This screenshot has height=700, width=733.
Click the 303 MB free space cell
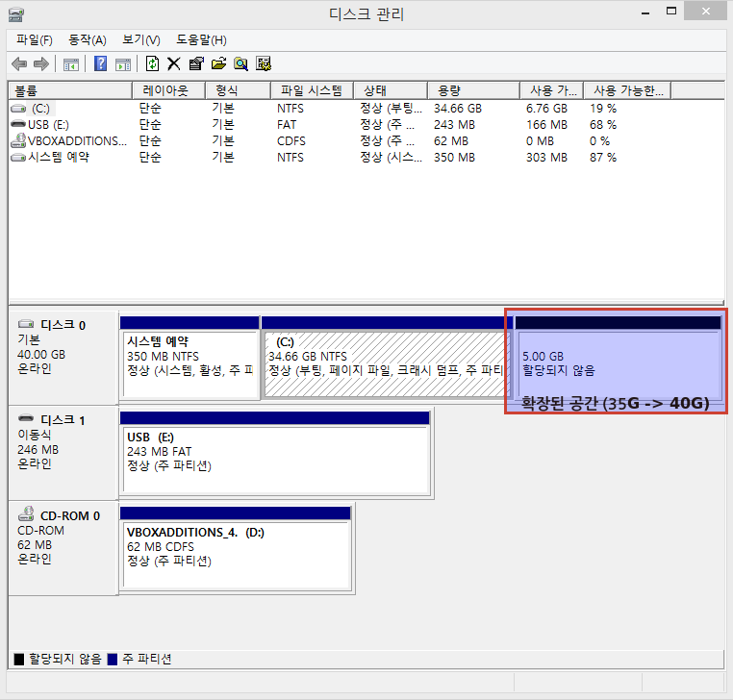[x=546, y=158]
